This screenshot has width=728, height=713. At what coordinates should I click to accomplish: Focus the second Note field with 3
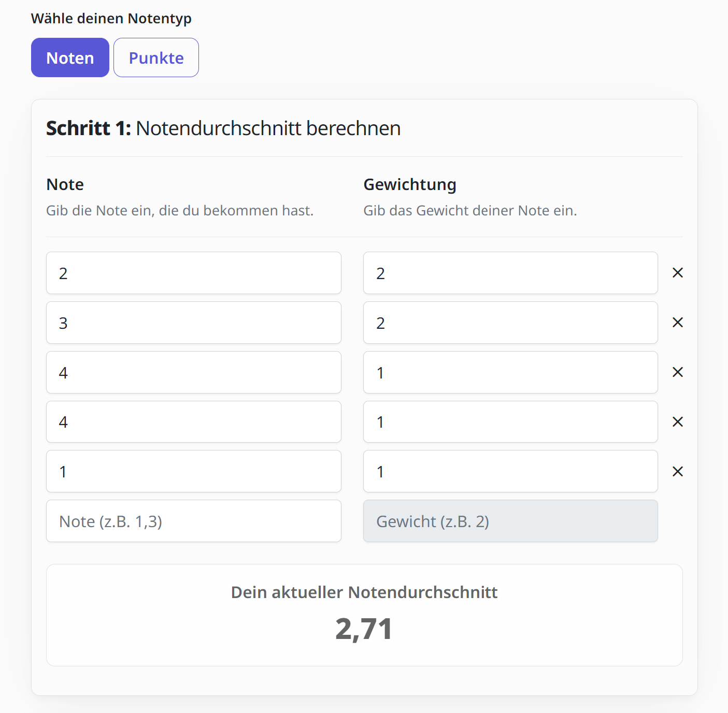point(193,323)
